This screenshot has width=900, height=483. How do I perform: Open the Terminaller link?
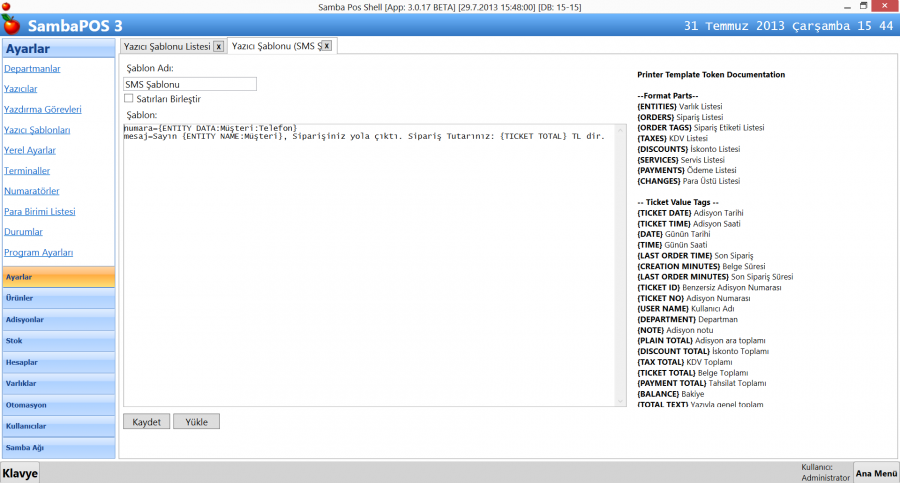click(27, 171)
